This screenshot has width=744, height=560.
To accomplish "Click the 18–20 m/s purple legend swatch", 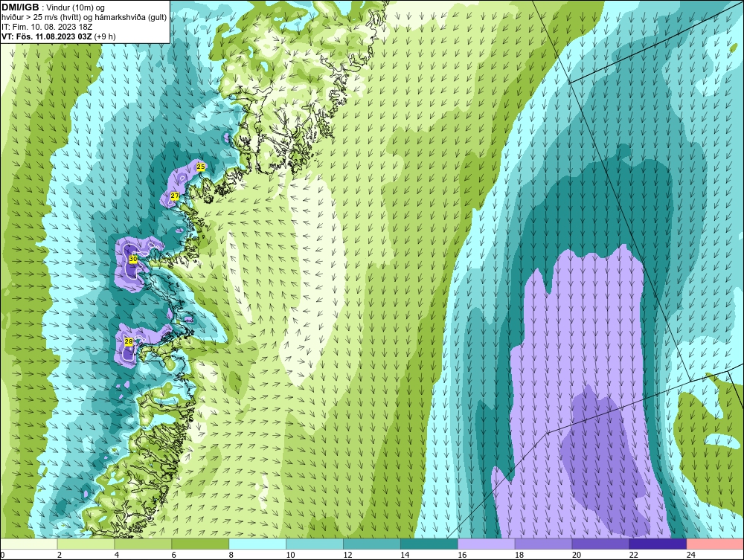I will point(543,544).
